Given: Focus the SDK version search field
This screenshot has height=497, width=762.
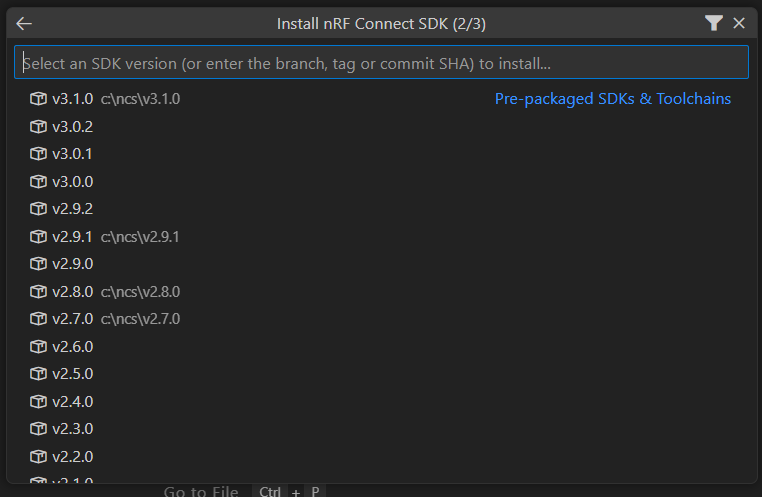Looking at the screenshot, I should tap(381, 63).
